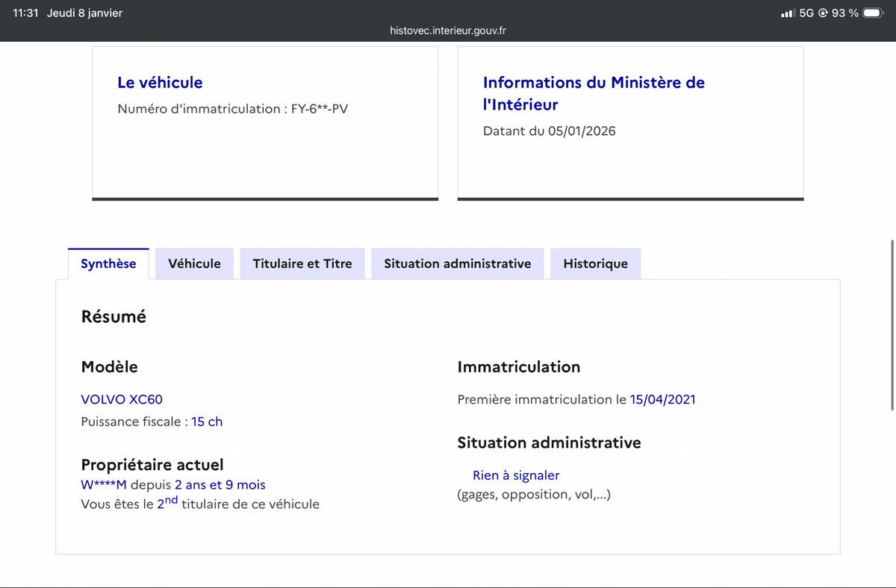
Task: Click the first registration date 15/04/2021
Action: [x=662, y=399]
